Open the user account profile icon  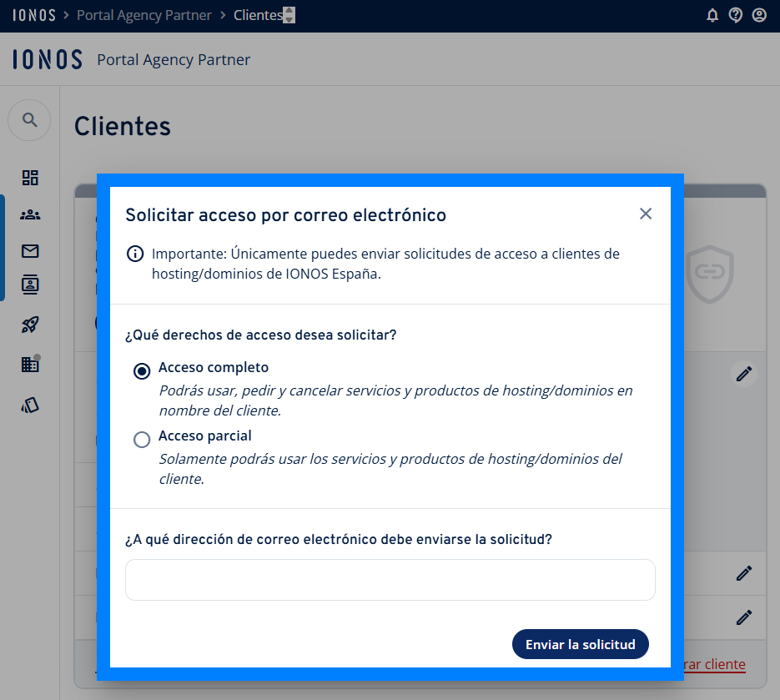point(759,15)
